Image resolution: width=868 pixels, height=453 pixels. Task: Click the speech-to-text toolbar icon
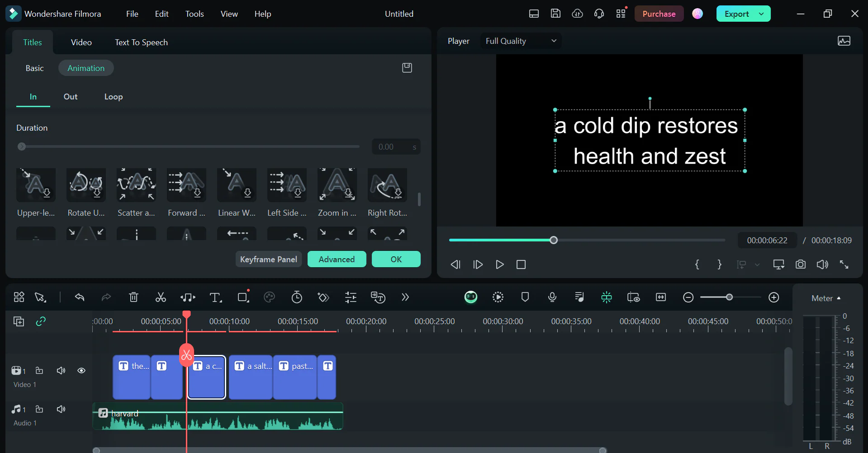point(378,297)
